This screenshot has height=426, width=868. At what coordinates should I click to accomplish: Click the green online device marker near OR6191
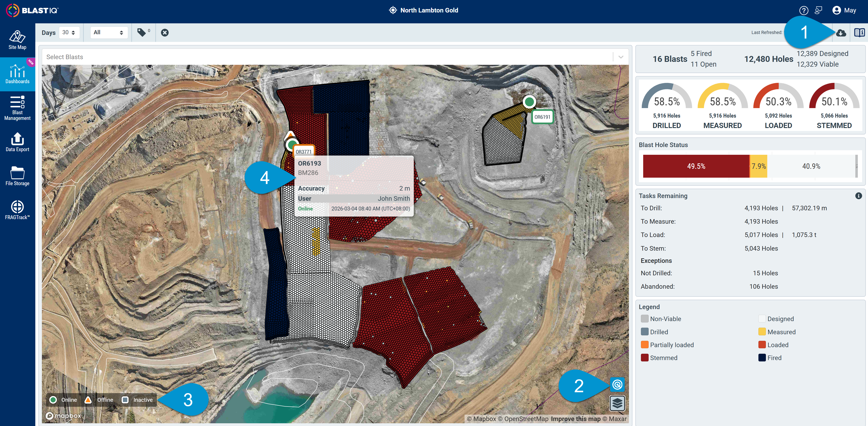(529, 102)
